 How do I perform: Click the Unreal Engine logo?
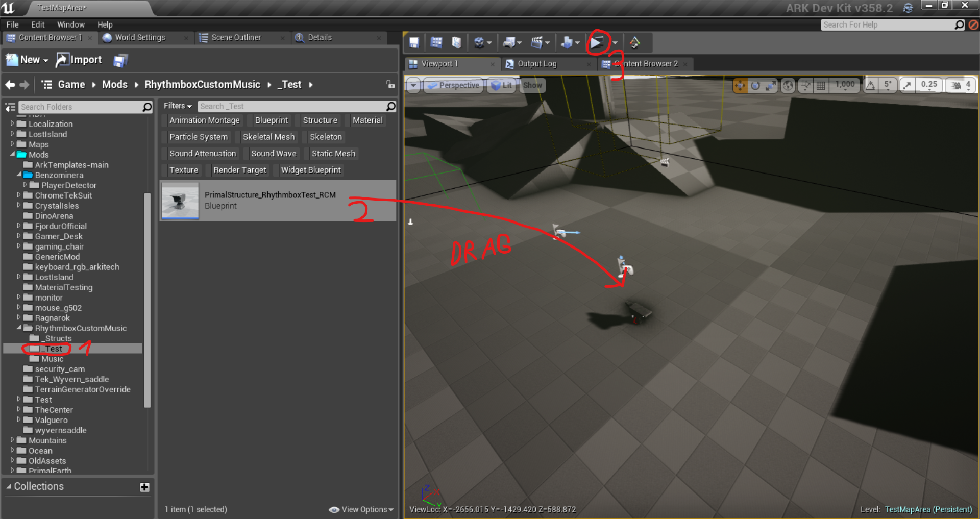[8, 8]
